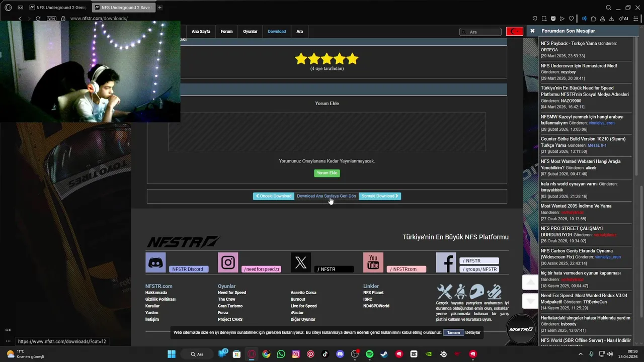Close the Forumdan Son Mesajlar panel
Image resolution: width=644 pixels, height=362 pixels.
(532, 31)
